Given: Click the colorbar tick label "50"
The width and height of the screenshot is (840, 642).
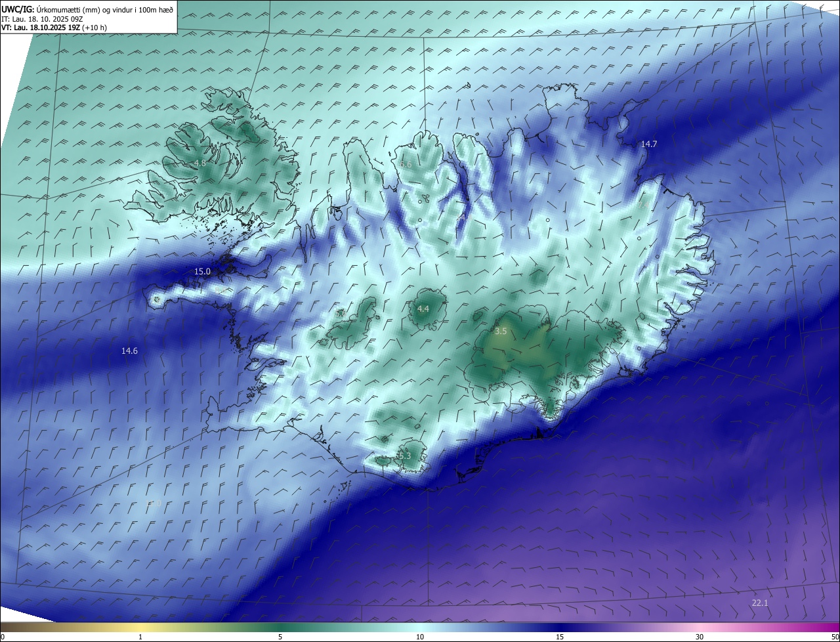Looking at the screenshot, I should [834, 637].
